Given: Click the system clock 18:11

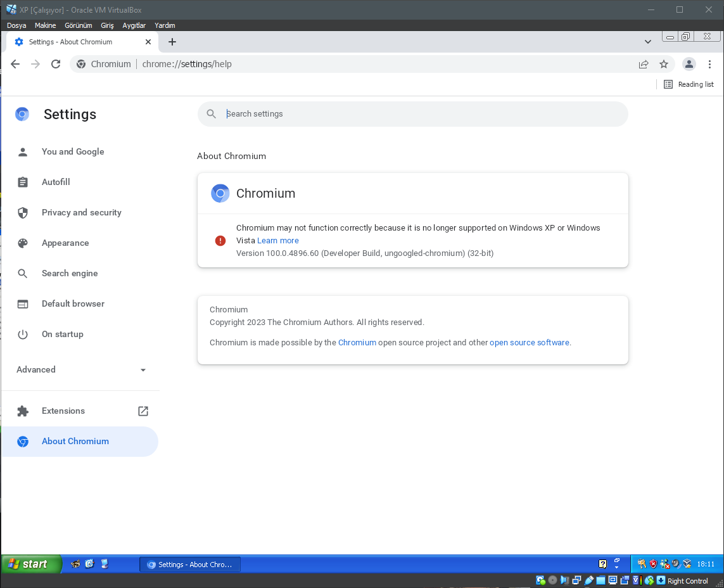Looking at the screenshot, I should [x=706, y=564].
